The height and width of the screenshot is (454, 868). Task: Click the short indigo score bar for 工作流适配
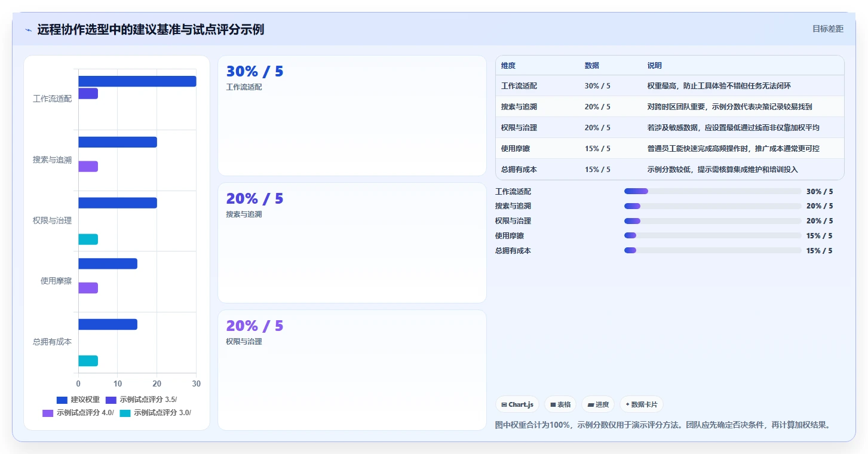88,93
